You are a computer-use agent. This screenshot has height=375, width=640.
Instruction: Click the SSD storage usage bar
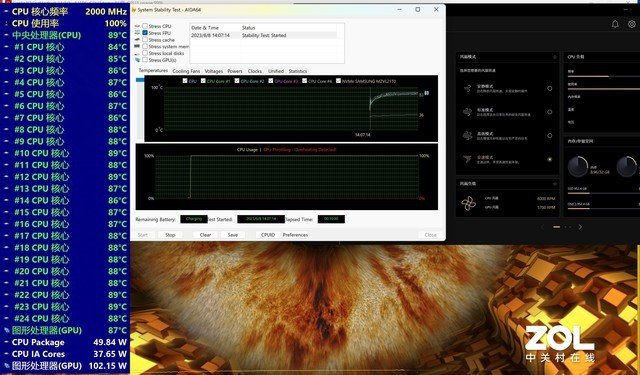(604, 193)
